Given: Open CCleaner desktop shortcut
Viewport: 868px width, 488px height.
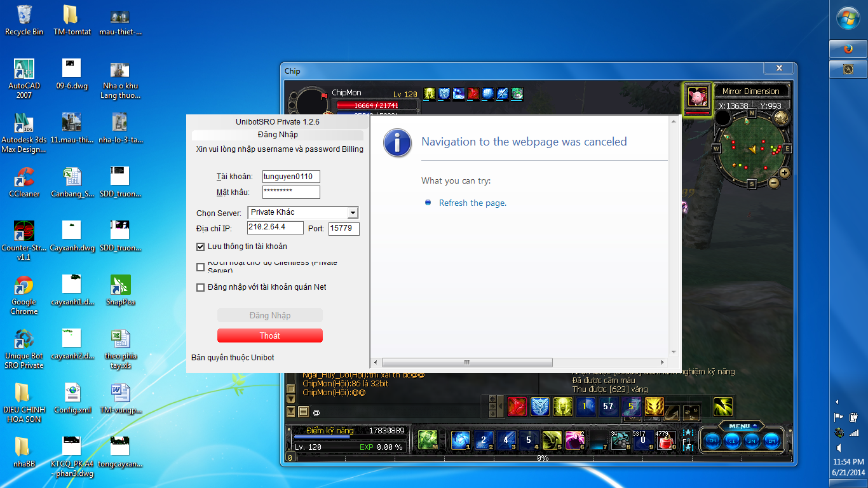Looking at the screenshot, I should (x=24, y=182).
